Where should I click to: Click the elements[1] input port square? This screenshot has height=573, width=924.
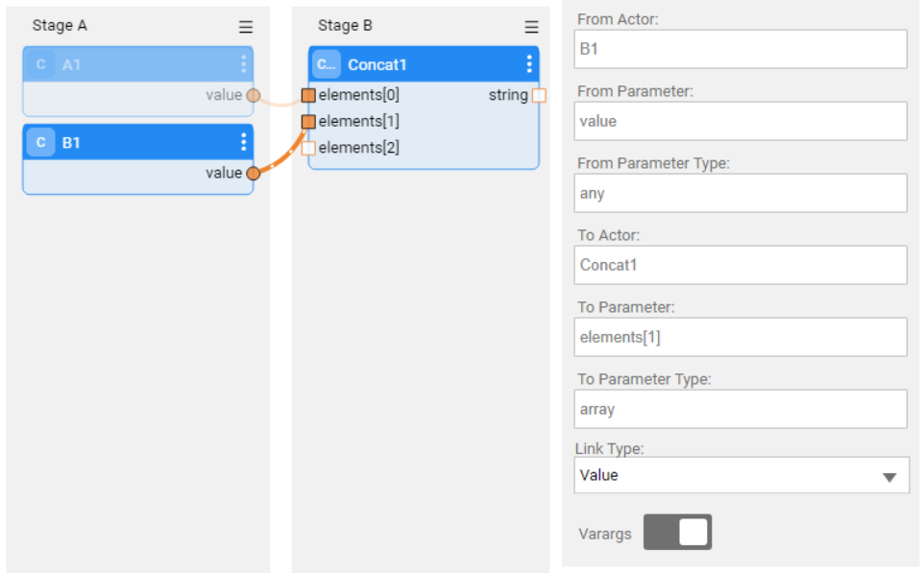point(308,121)
